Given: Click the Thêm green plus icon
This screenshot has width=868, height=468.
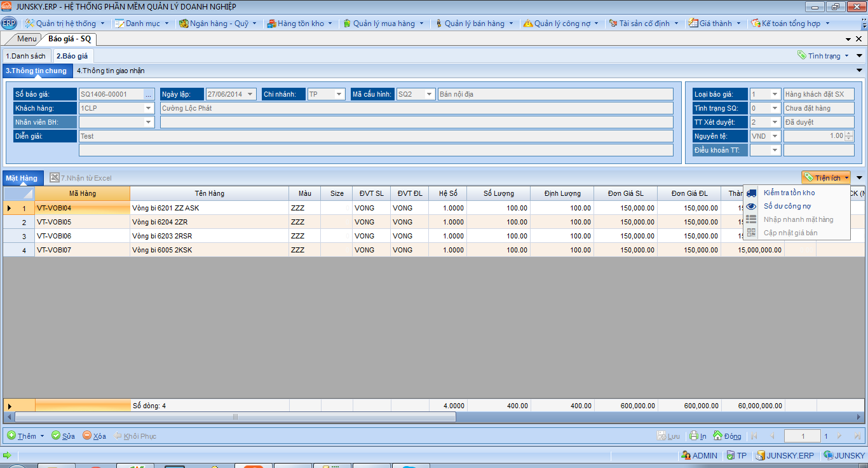Looking at the screenshot, I should click(11, 436).
